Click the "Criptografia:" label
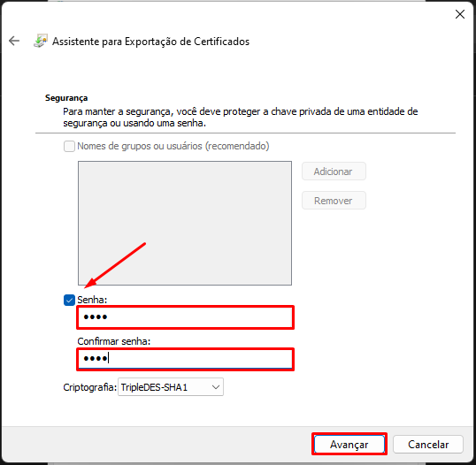The height and width of the screenshot is (465, 476). click(x=90, y=387)
